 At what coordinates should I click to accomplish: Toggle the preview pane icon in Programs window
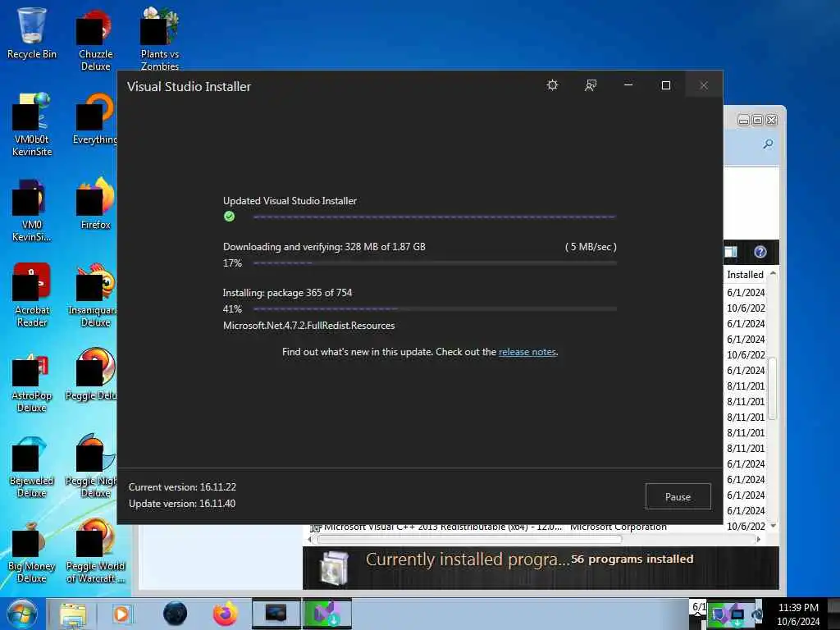[731, 252]
